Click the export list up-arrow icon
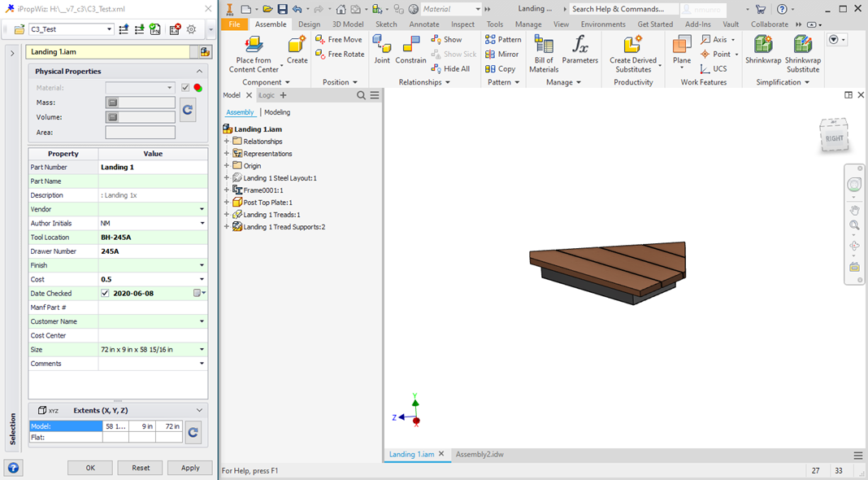Screen dimensions: 868x480 pos(124,29)
